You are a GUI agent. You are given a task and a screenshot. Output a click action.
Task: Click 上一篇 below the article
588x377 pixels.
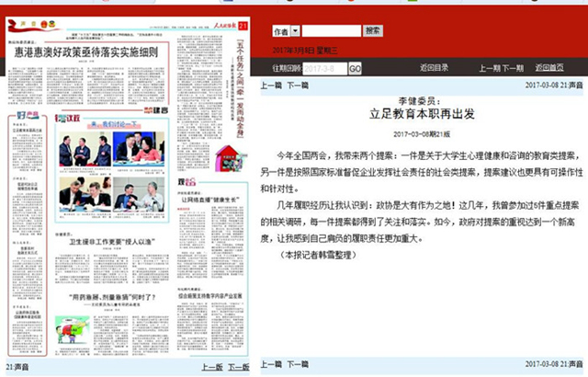[272, 367]
